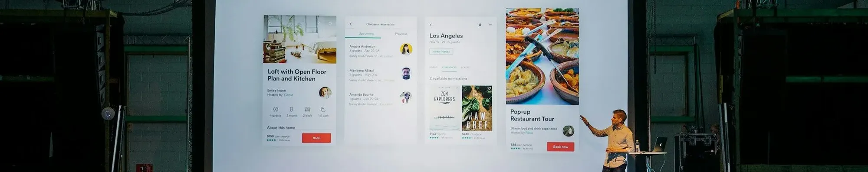Select the Places tab on Los Angeles screen
The height and width of the screenshot is (172, 868).
coord(465,68)
